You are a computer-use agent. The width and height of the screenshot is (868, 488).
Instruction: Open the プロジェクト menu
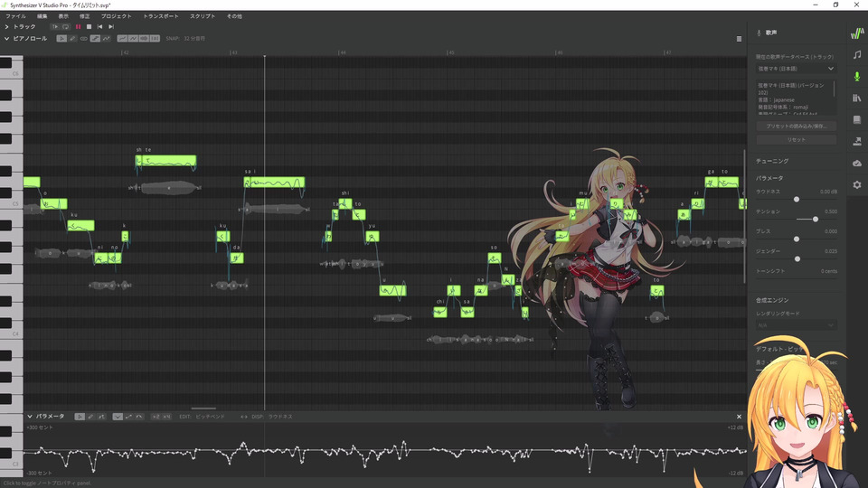117,16
